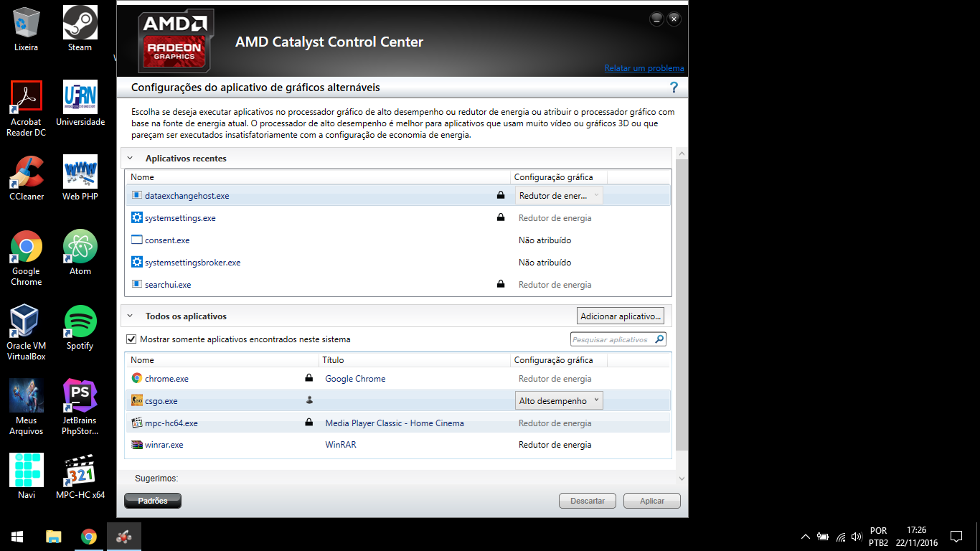The height and width of the screenshot is (551, 980).
Task: Click the Aplicar button
Action: (x=652, y=501)
